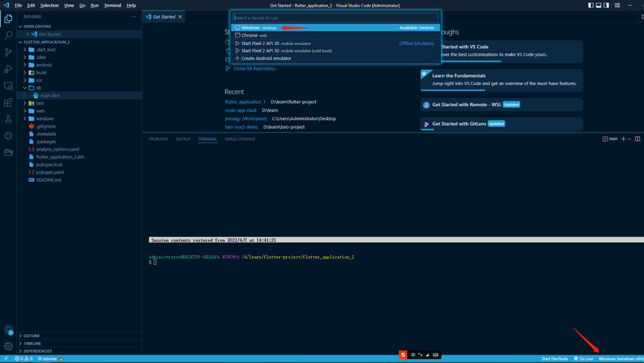Close Get Started in Open Editors list
644x363 pixels.
[28, 34]
